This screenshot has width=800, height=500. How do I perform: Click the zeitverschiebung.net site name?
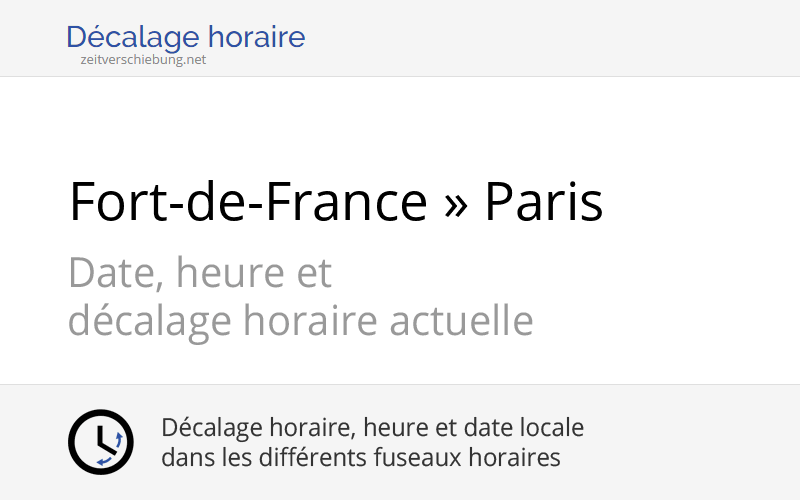pos(143,59)
